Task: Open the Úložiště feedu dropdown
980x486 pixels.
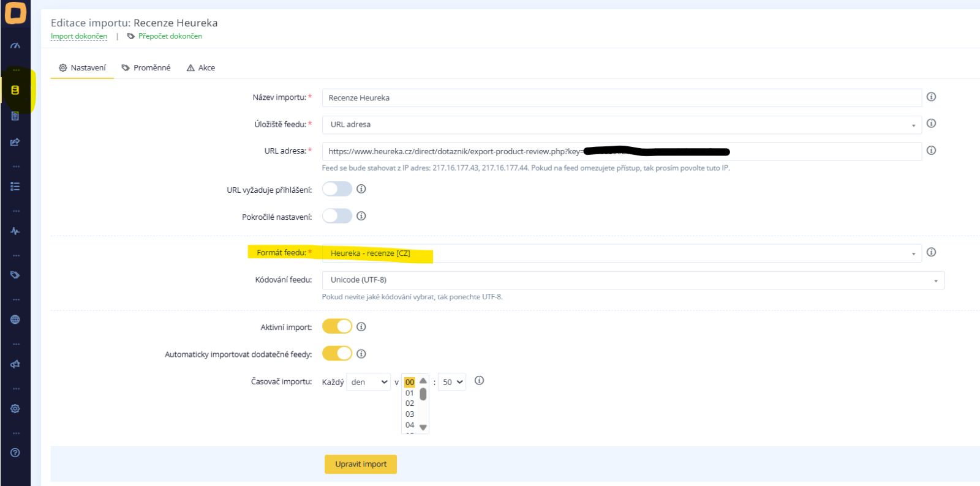Action: [x=622, y=125]
